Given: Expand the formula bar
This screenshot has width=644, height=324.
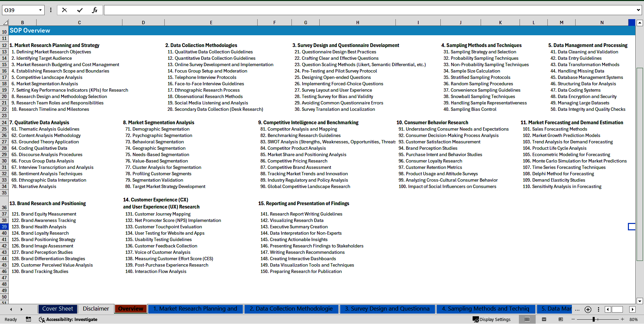Looking at the screenshot, I should click(638, 10).
